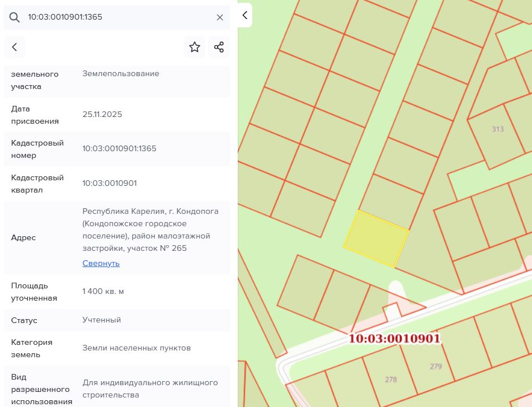Click parcel labeled 313 on map
This screenshot has height=407, width=532.
click(498, 129)
